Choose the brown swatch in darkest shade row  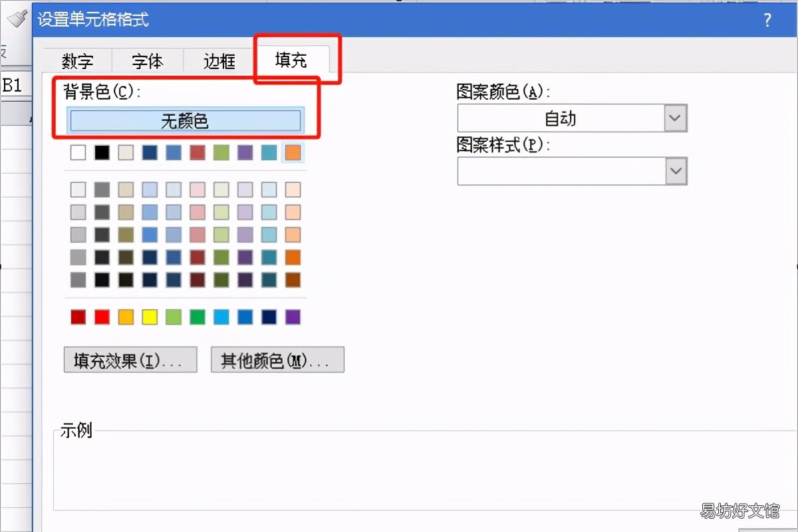click(293, 280)
